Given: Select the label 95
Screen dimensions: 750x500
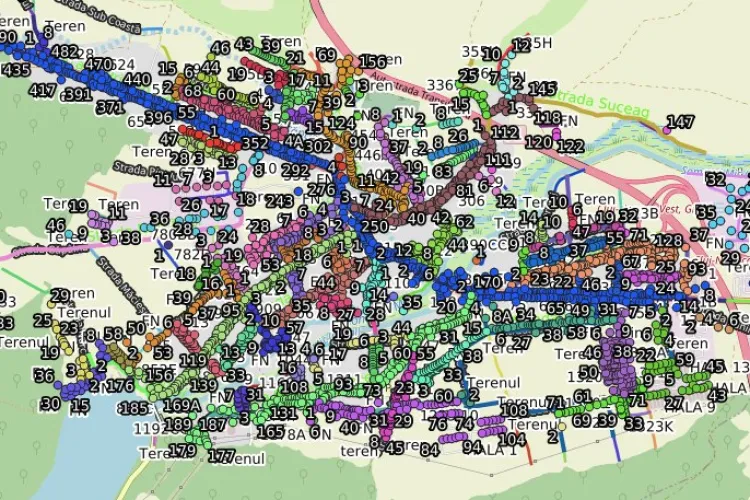Looking at the screenshot, I should click(231, 311).
